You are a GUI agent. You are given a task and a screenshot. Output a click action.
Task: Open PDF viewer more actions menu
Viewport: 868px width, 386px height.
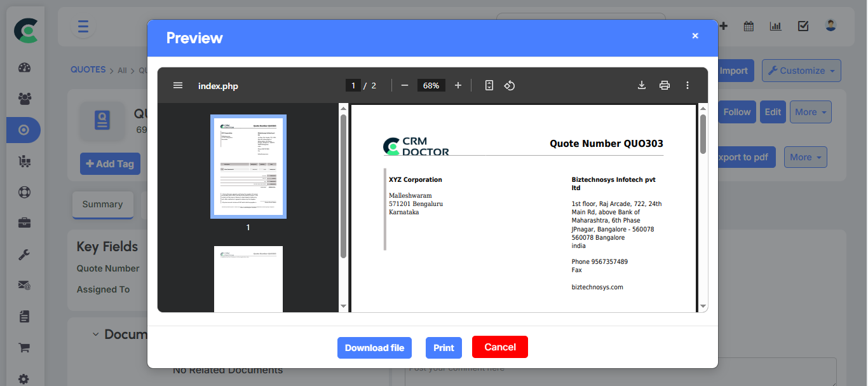tap(687, 85)
